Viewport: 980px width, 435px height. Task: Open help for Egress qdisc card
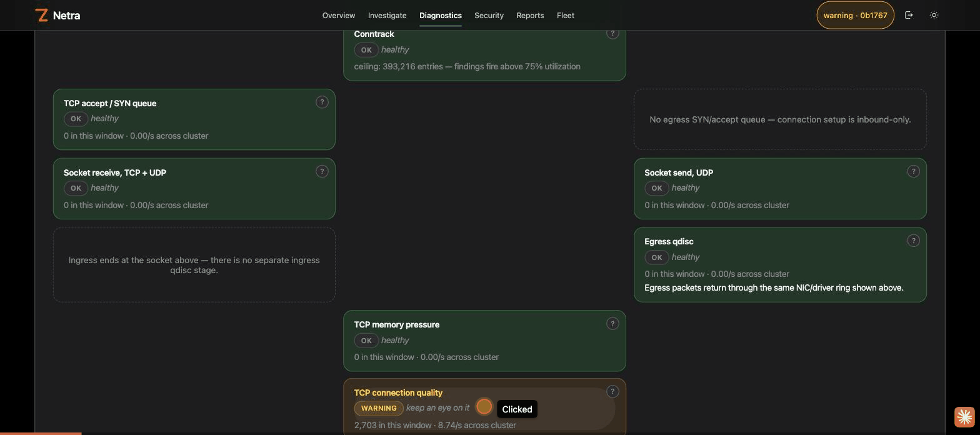tap(913, 241)
